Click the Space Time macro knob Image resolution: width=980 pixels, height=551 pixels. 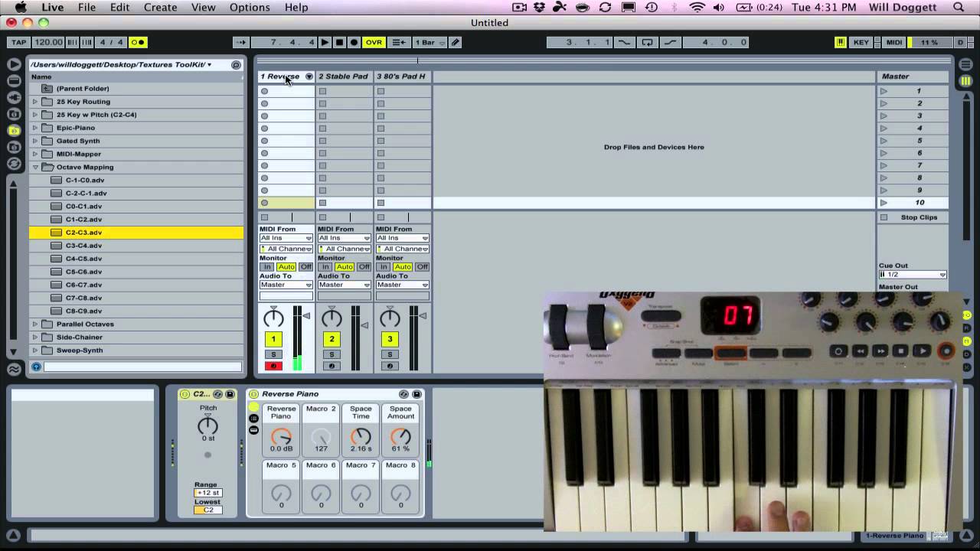[x=361, y=436]
